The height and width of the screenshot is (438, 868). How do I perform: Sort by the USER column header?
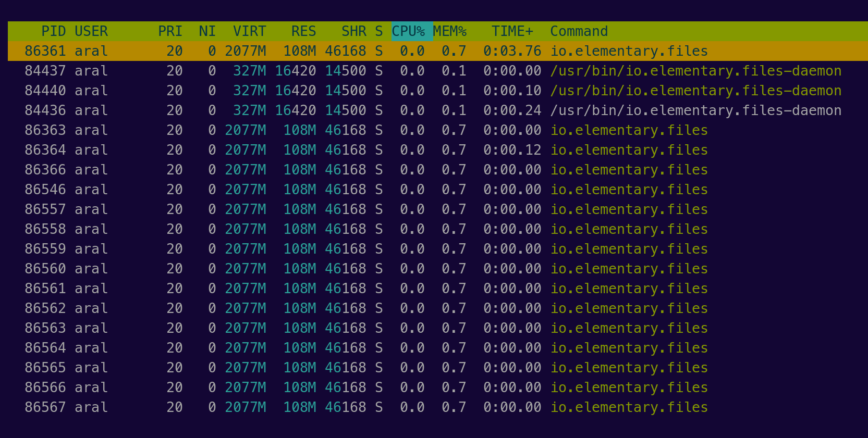click(x=91, y=31)
